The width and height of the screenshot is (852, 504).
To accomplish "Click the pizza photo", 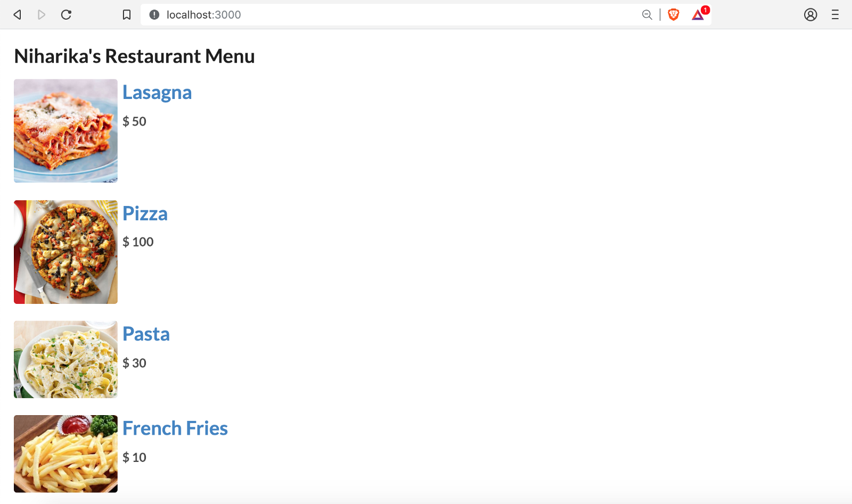I will pos(65,252).
